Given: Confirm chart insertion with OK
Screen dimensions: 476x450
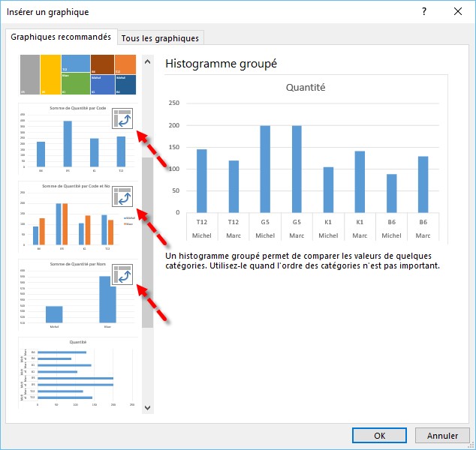Looking at the screenshot, I should [380, 435].
